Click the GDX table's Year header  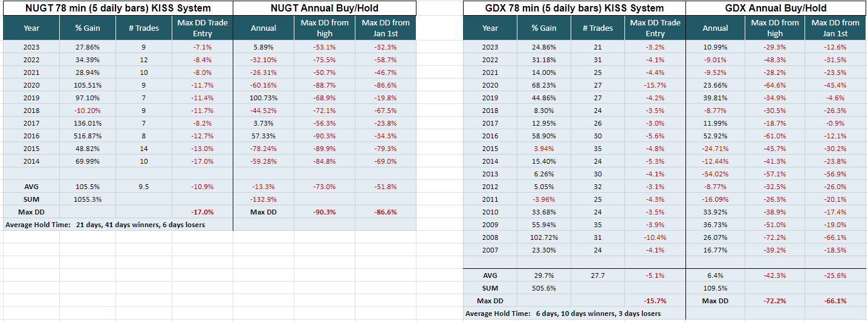(490, 28)
